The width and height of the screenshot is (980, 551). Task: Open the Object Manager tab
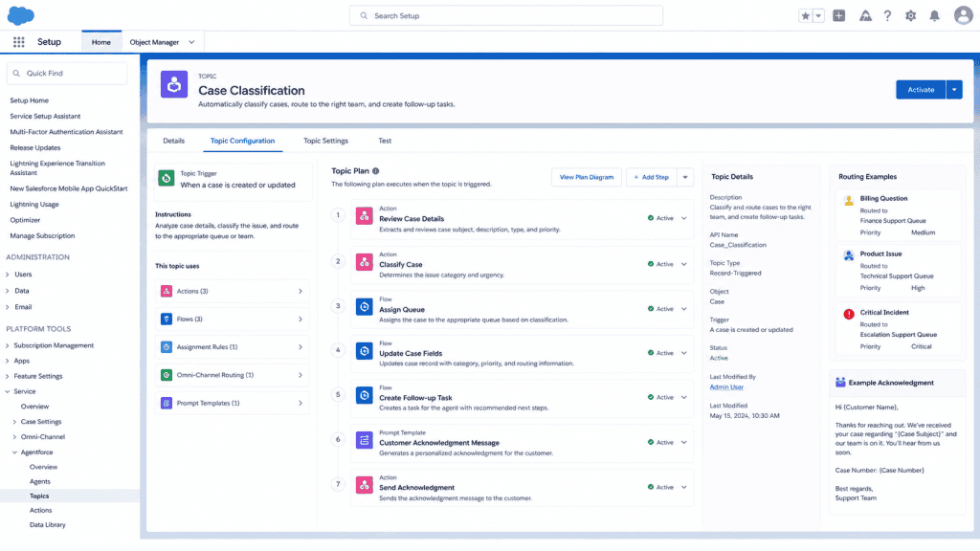pos(154,42)
